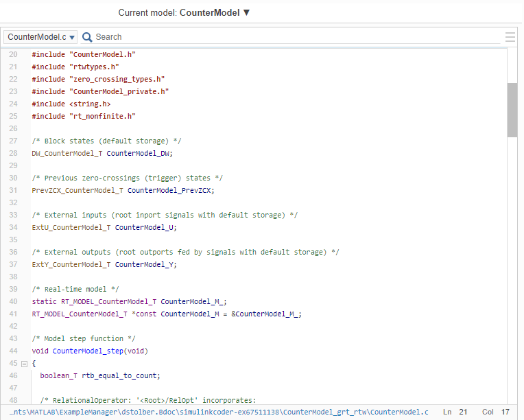Collapse the CounterModel_step function body at line 45

(24, 364)
